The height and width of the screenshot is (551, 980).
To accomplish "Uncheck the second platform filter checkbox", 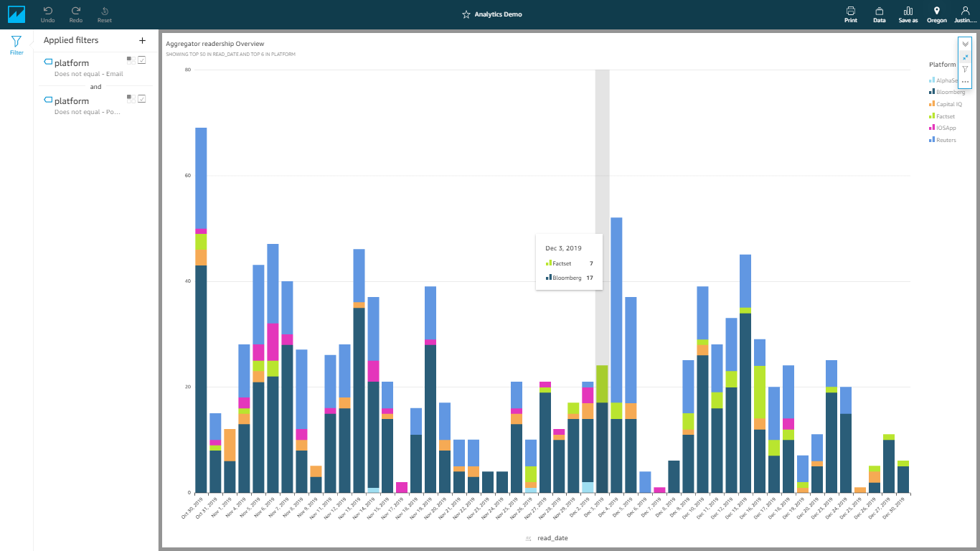I will (x=142, y=98).
